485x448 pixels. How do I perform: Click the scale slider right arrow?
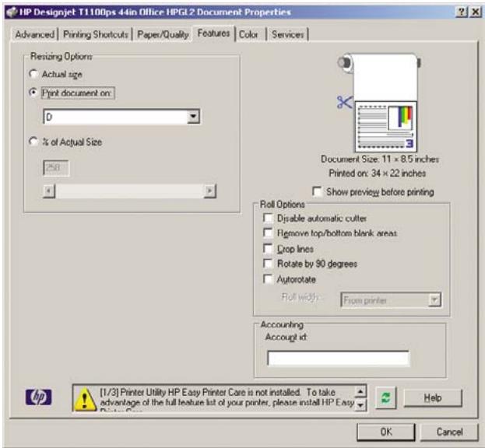tap(210, 191)
